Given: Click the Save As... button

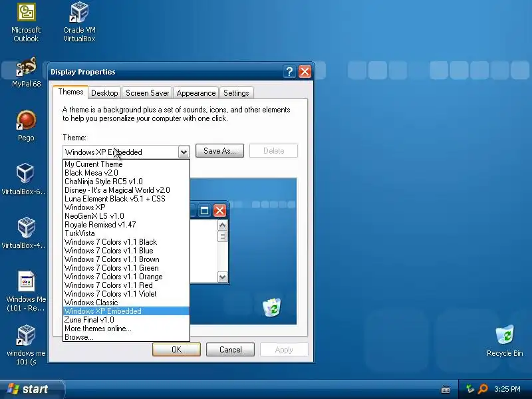Looking at the screenshot, I should (219, 151).
